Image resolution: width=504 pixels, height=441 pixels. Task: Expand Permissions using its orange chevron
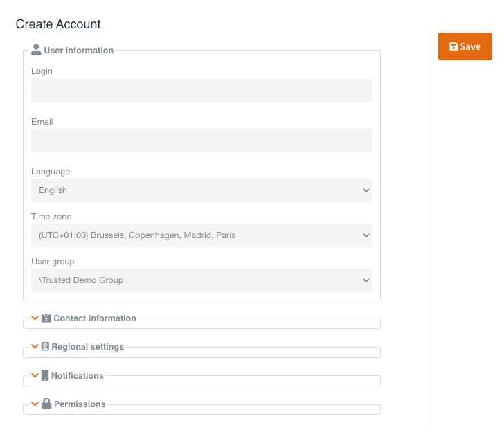click(35, 404)
